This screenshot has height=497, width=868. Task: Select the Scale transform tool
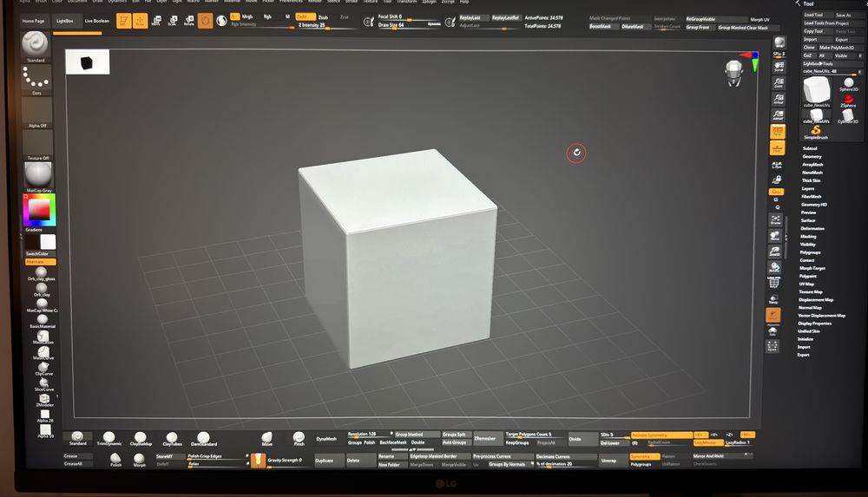coord(172,21)
